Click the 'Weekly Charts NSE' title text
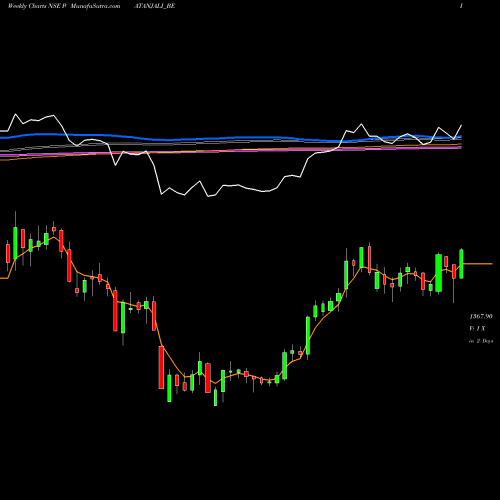This screenshot has width=500, height=500. [33, 6]
